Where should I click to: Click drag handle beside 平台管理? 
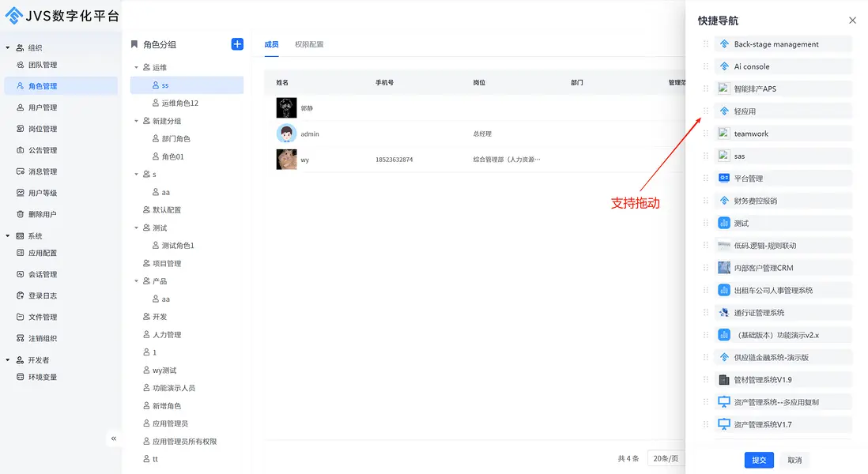click(706, 178)
